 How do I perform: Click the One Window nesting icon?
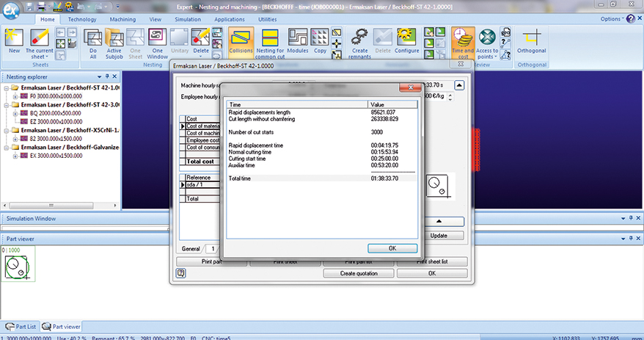point(157,40)
